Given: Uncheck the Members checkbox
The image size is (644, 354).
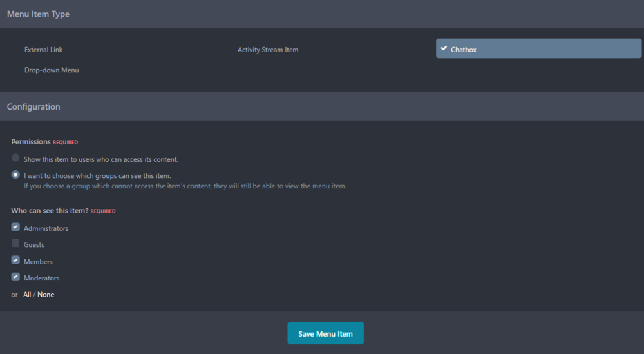Looking at the screenshot, I should pos(15,261).
